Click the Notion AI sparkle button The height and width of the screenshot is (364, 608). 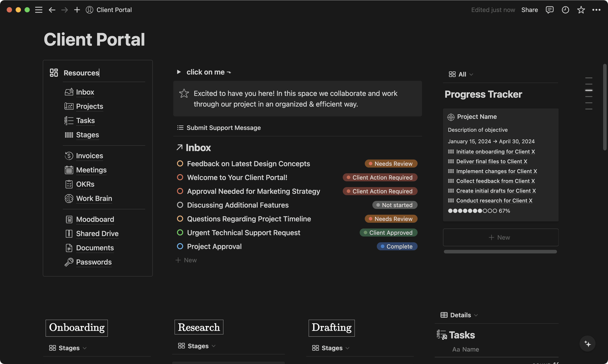(587, 343)
